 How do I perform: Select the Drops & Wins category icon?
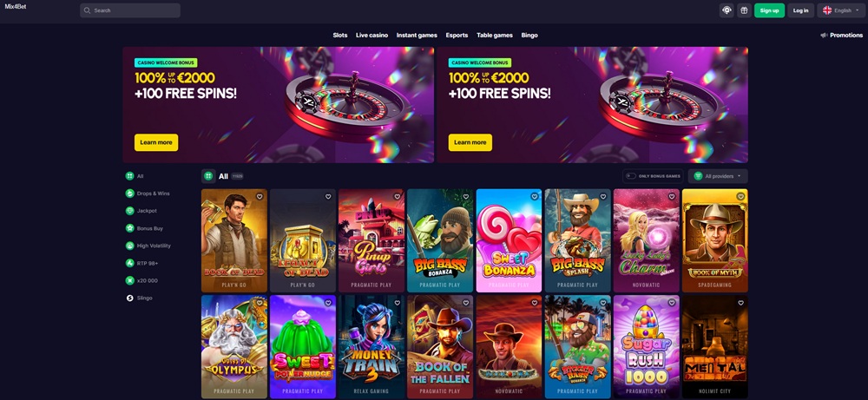tap(129, 193)
